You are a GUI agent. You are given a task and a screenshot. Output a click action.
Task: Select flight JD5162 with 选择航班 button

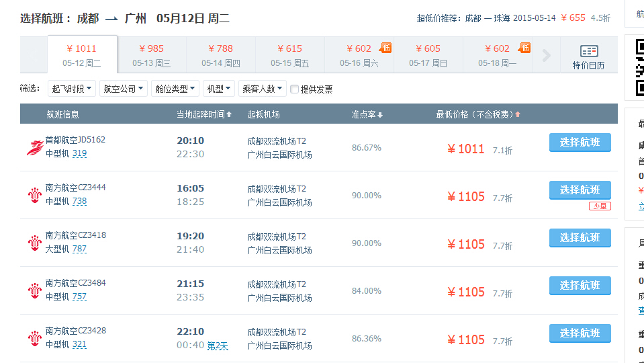[580, 143]
